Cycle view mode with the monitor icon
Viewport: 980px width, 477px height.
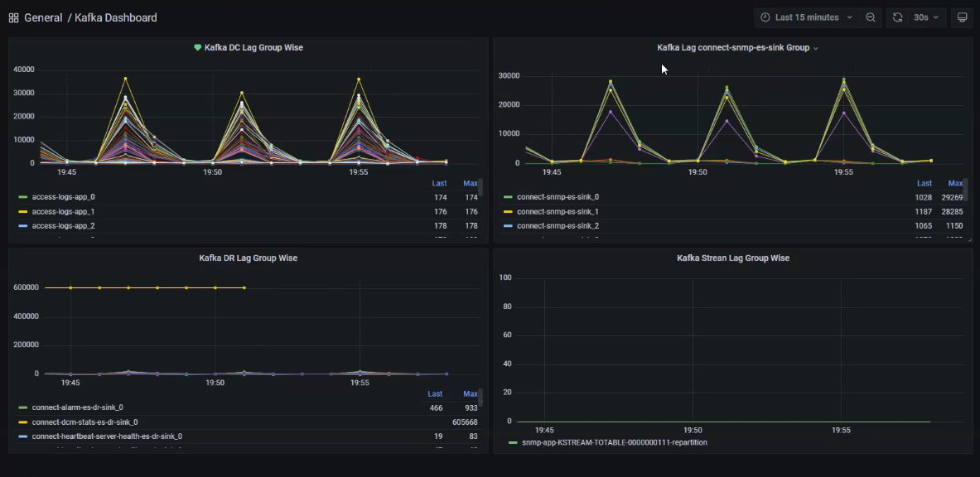click(x=963, y=17)
